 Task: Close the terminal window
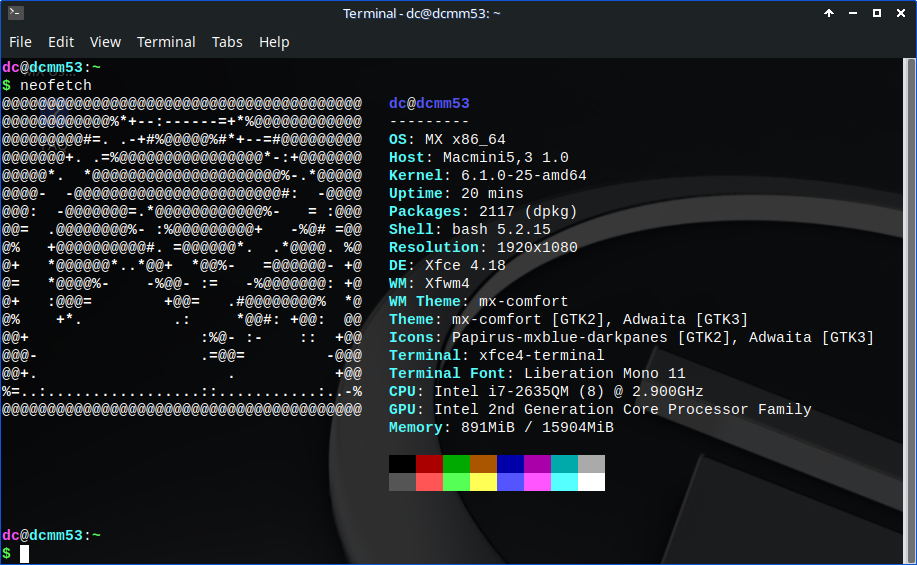pyautogui.click(x=901, y=13)
